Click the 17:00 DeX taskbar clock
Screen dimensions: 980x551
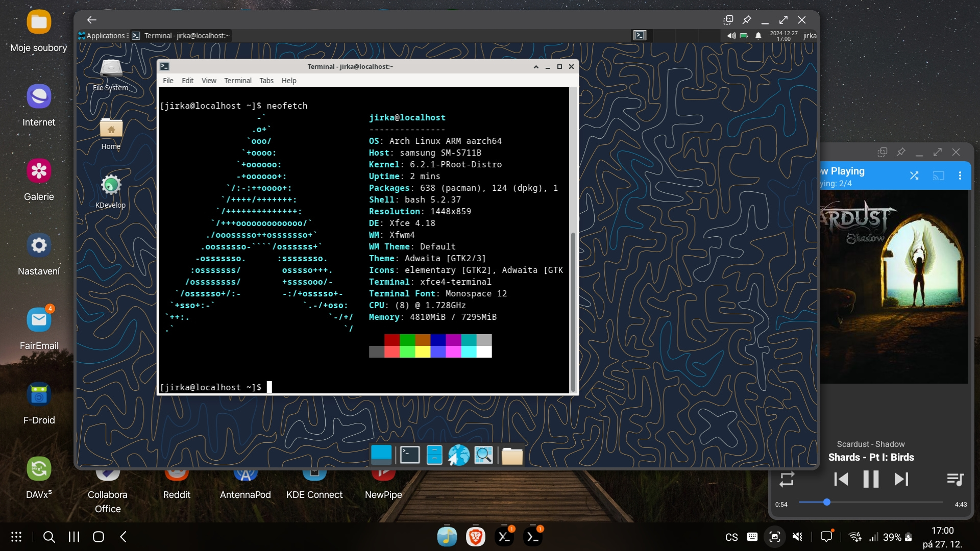tap(942, 537)
